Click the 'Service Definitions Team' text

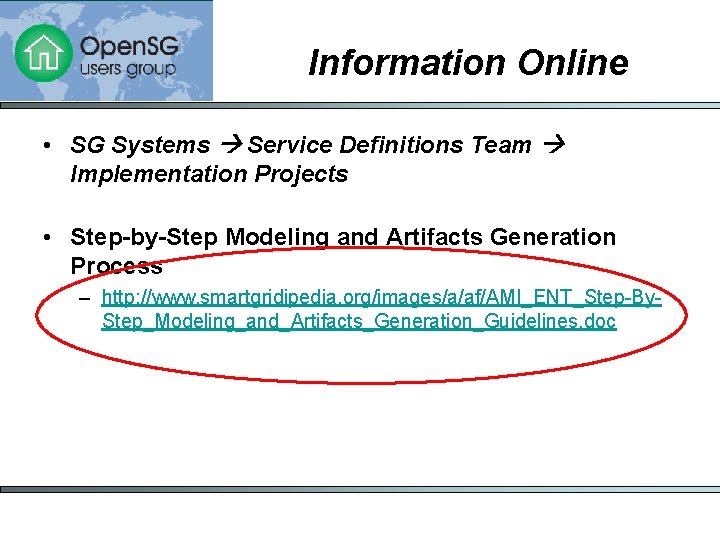[x=389, y=145]
